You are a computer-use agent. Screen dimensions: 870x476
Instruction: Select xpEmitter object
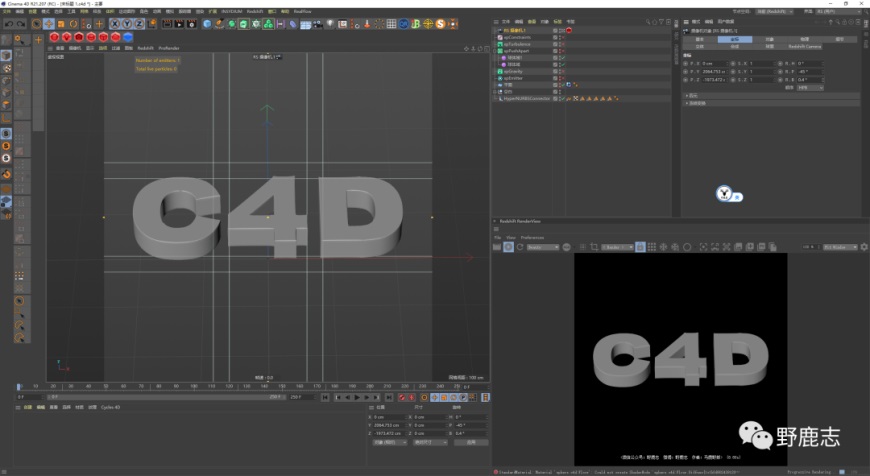click(x=513, y=78)
